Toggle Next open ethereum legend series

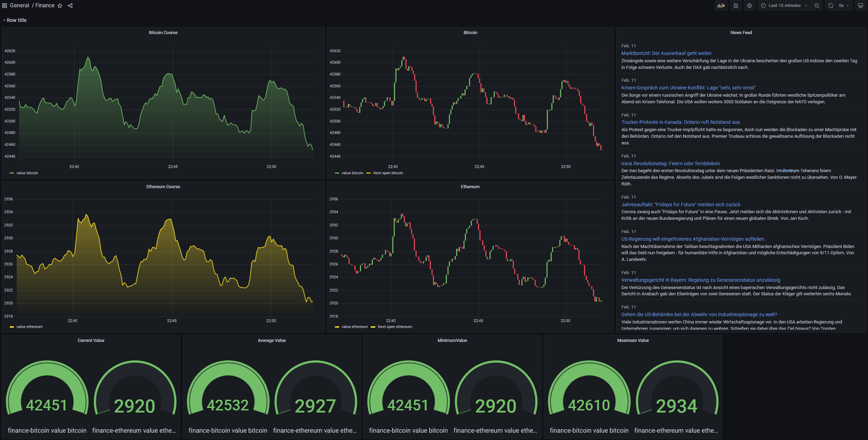point(394,327)
